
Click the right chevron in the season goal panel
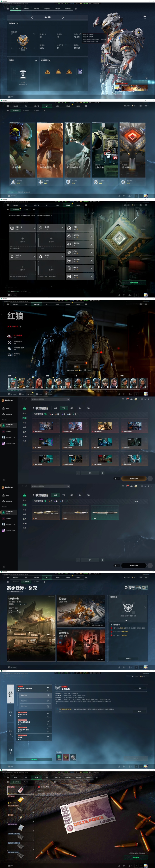click(145, 608)
